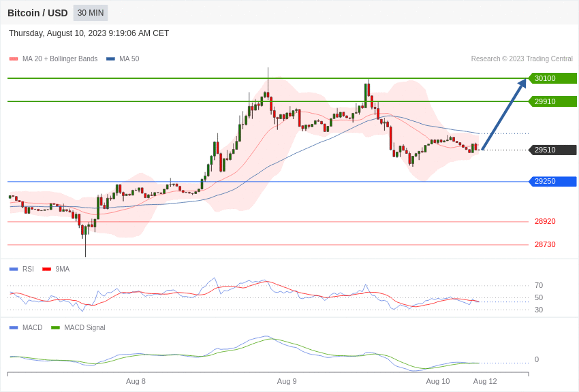Screen dimensions: 579x392
Task: Click the green 30100 resistance label
Action: pyautogui.click(x=553, y=78)
